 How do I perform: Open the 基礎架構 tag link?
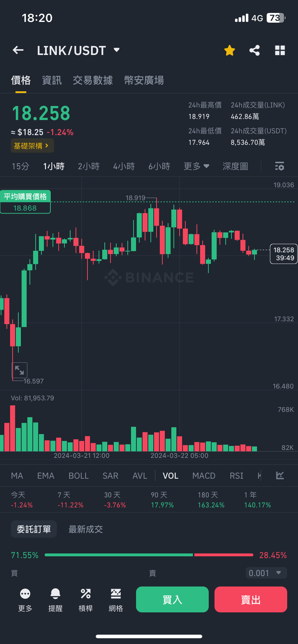pyautogui.click(x=32, y=146)
